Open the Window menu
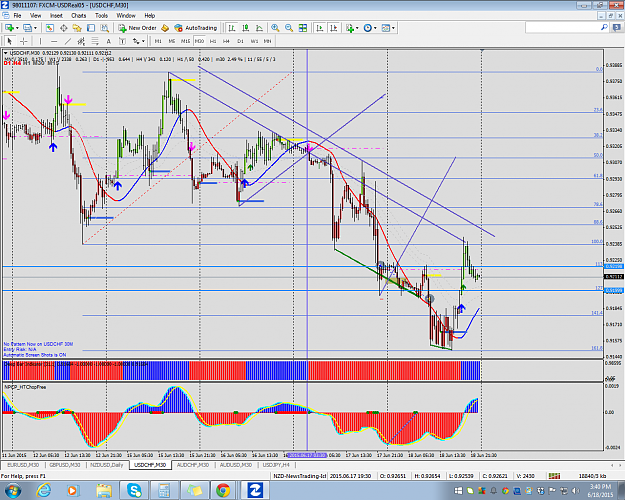The image size is (625, 500). coord(126,16)
